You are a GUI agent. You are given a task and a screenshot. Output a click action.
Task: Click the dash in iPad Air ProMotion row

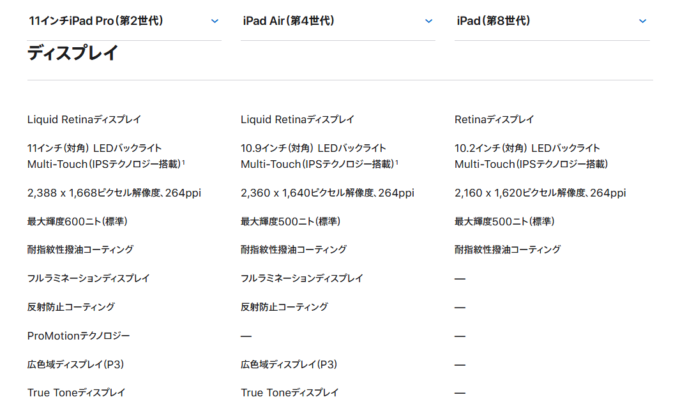[246, 336]
